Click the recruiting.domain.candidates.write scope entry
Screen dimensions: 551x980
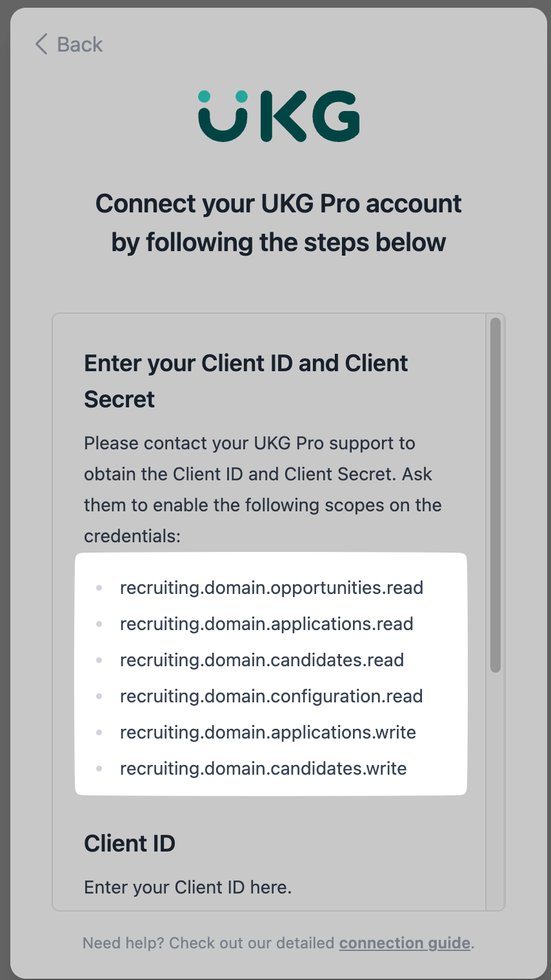point(263,769)
